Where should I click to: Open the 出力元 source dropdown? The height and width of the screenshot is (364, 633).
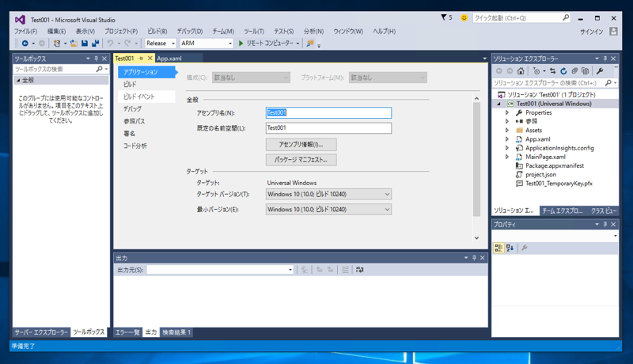coord(220,270)
